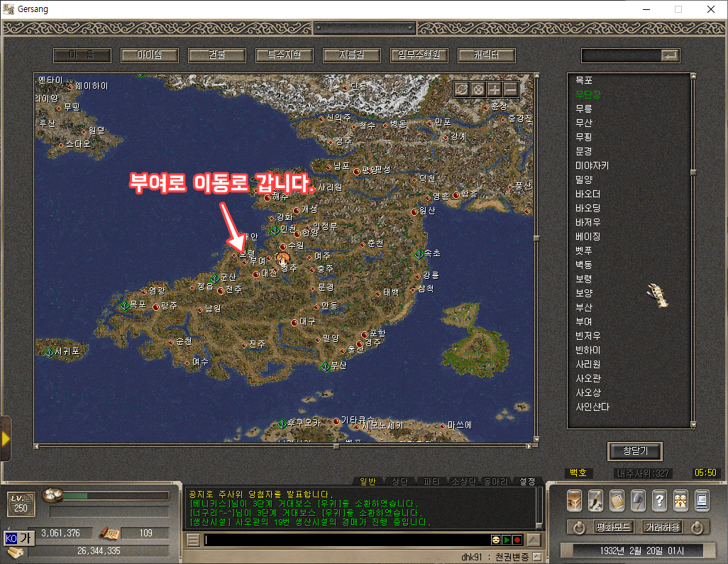Select the 특수지형 special terrain tab

(x=284, y=55)
